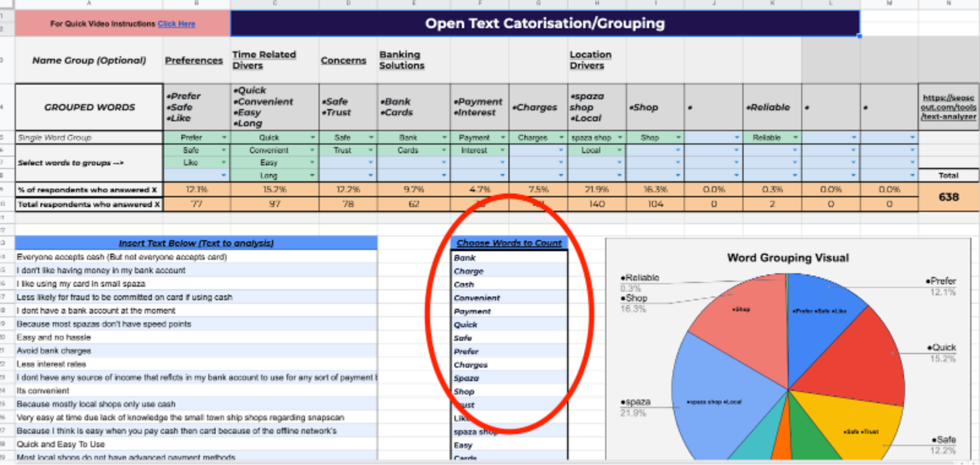
Task: Click the '•Payment •Interest' grouped words cell
Action: pos(480,107)
